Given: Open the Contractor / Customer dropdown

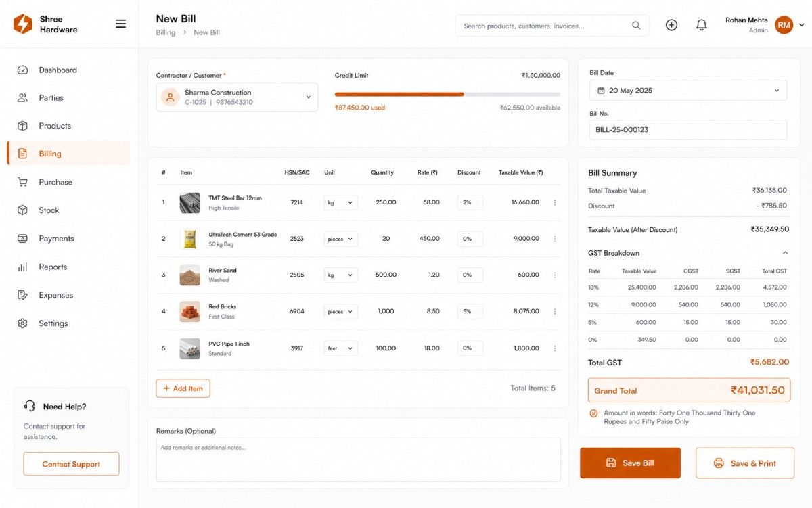Looking at the screenshot, I should tap(237, 97).
